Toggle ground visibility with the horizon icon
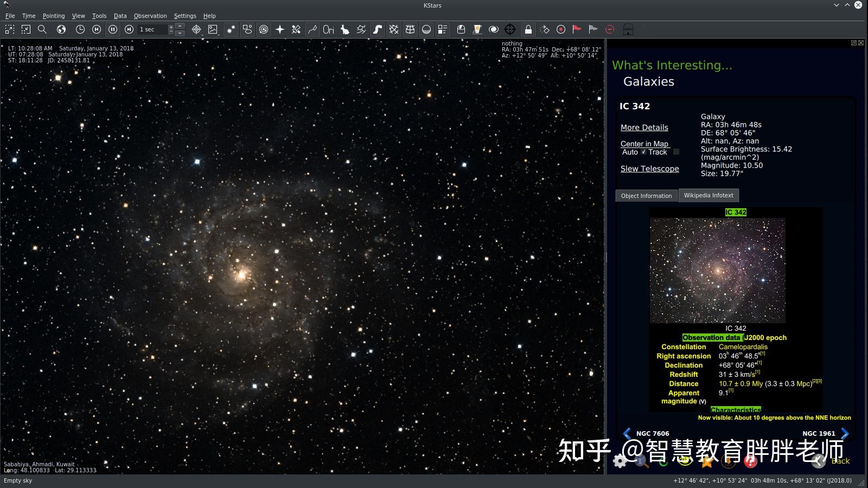Viewport: 868px width, 488px height. coord(426,30)
